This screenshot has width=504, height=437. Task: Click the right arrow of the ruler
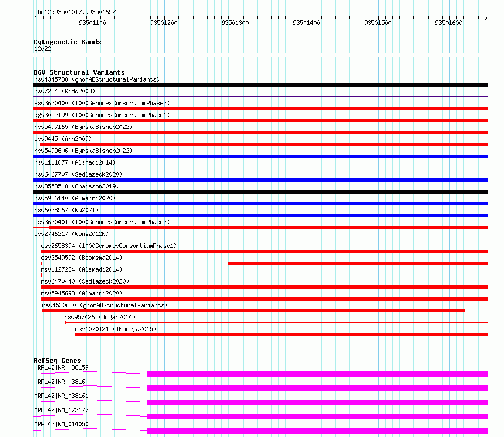click(x=486, y=18)
